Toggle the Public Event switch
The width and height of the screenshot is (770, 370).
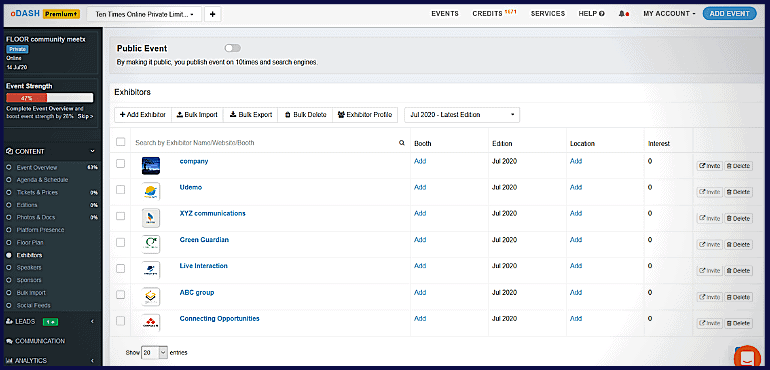(x=232, y=48)
